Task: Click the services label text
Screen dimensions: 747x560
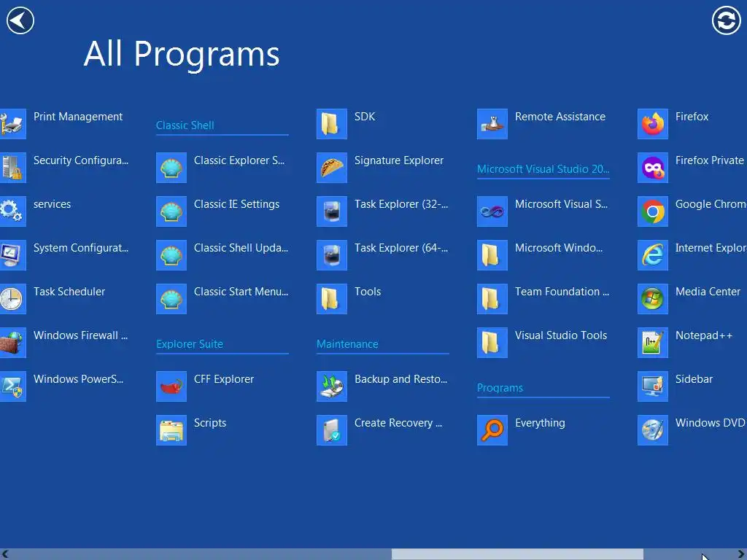Action: click(52, 204)
